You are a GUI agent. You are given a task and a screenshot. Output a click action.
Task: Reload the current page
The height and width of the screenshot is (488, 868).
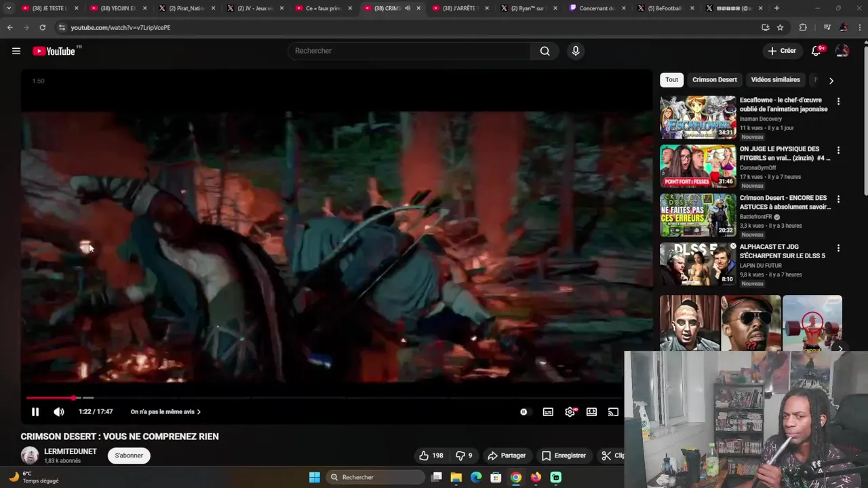click(42, 27)
